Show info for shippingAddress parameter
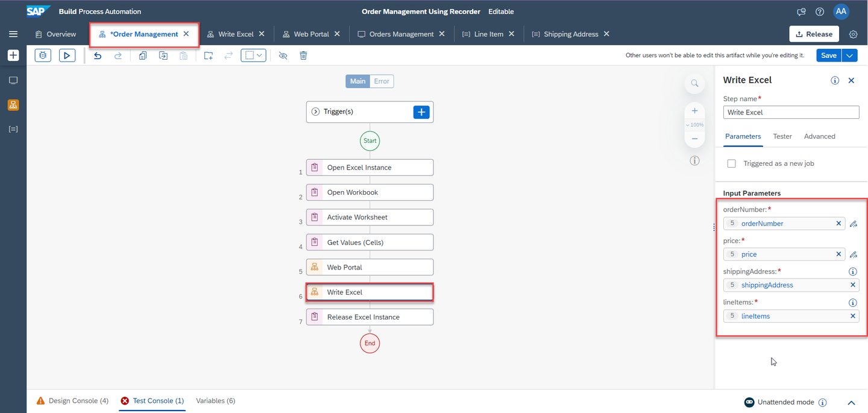 (x=853, y=272)
